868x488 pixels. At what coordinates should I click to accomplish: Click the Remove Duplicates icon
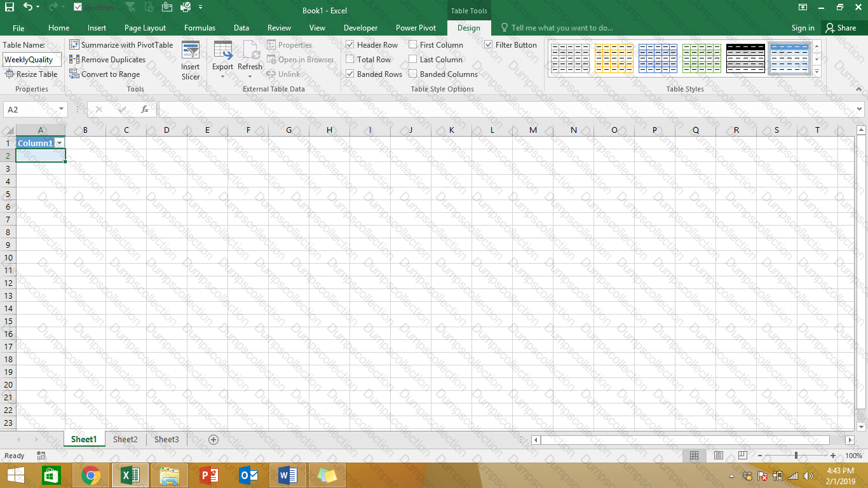tap(74, 60)
